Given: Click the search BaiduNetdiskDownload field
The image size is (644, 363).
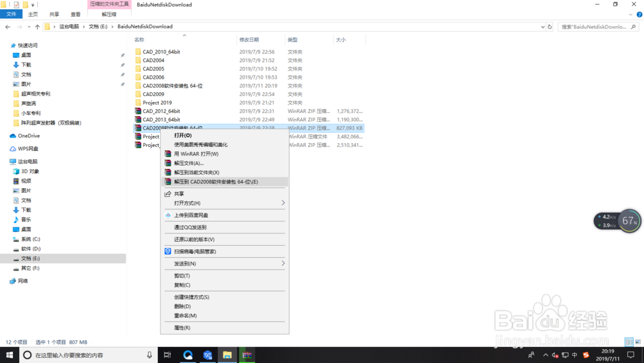Looking at the screenshot, I should pos(598,26).
